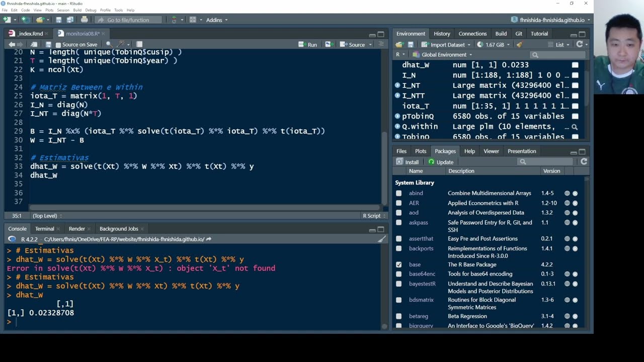This screenshot has width=644, height=362.
Task: Open R Script file type selector
Action: point(373,216)
